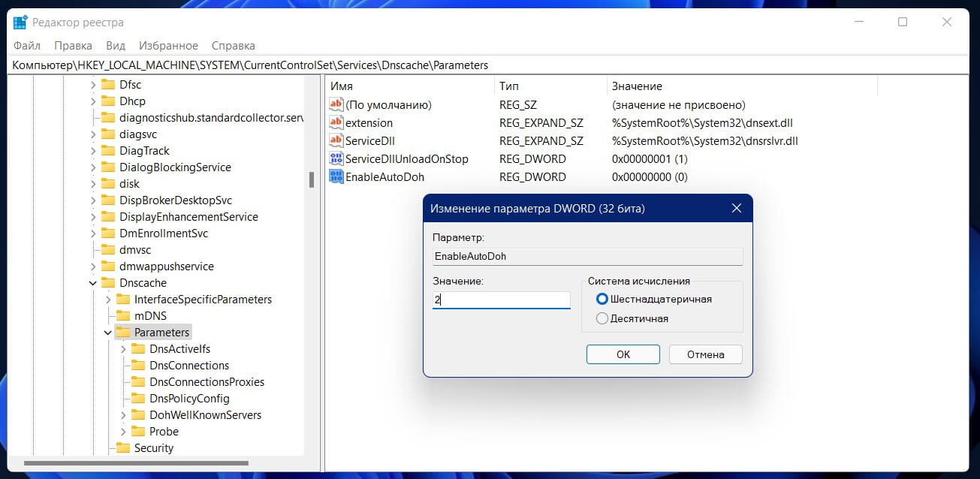
Task: Click the %SystemRoot%\System32\dnsext.dll value
Action: tap(702, 122)
